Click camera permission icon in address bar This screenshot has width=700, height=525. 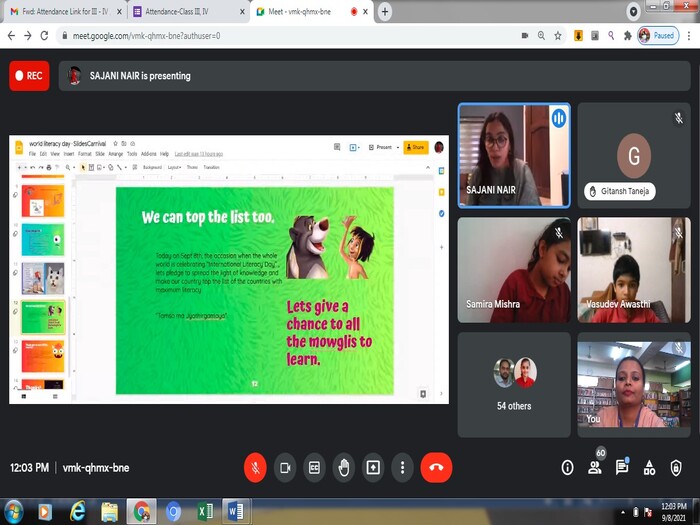525,36
